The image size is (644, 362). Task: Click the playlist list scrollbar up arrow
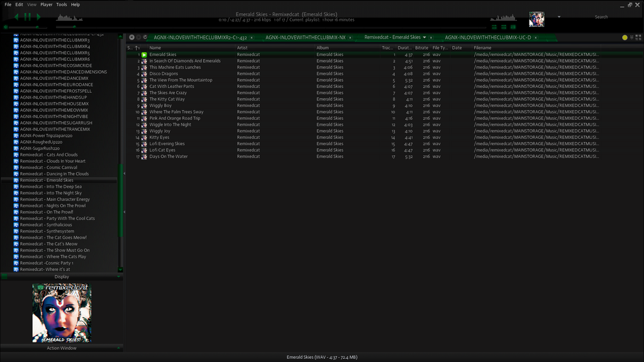point(120,36)
